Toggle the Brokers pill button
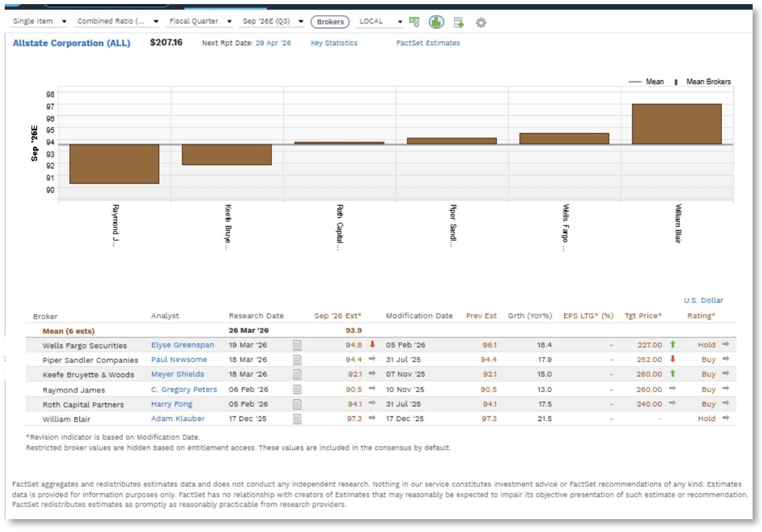 (330, 22)
